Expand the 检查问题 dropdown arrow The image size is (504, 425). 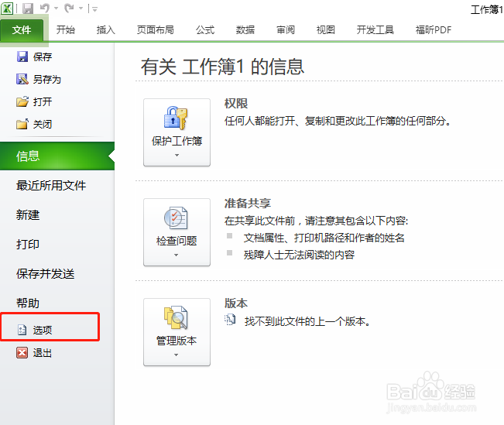(177, 255)
